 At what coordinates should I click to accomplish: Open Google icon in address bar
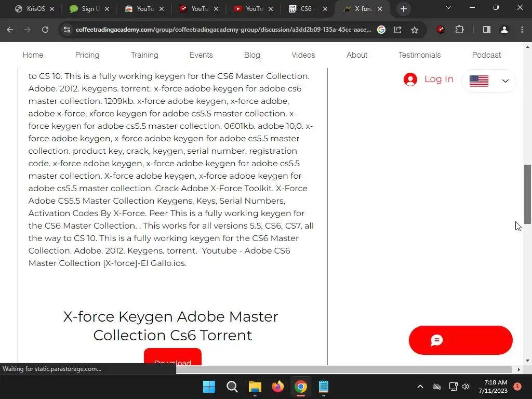click(381, 30)
